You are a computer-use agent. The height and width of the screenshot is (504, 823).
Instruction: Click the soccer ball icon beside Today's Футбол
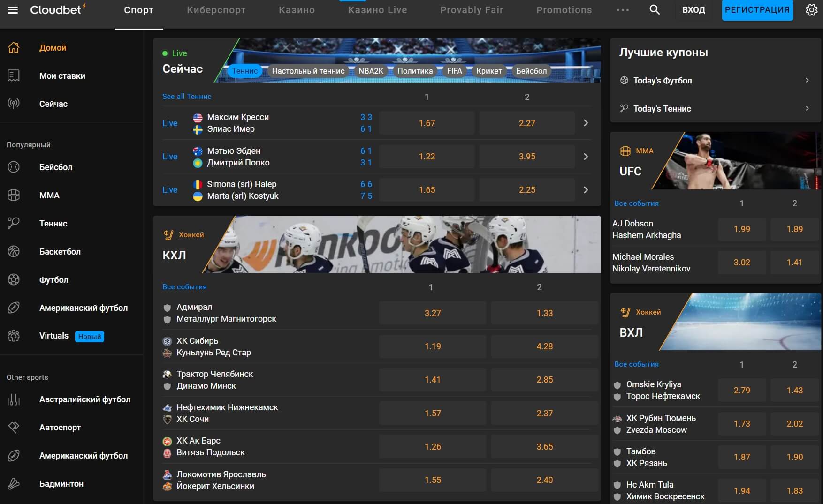click(x=624, y=80)
